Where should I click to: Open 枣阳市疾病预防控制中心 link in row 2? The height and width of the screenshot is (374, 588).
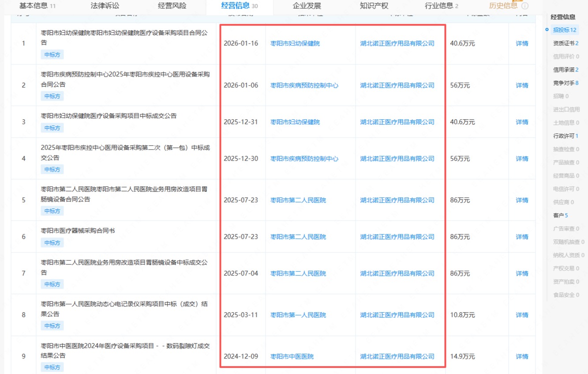pyautogui.click(x=304, y=86)
